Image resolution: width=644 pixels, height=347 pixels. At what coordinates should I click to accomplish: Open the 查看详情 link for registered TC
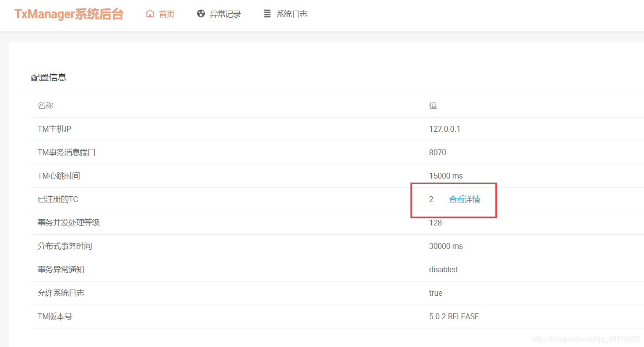[x=464, y=199]
